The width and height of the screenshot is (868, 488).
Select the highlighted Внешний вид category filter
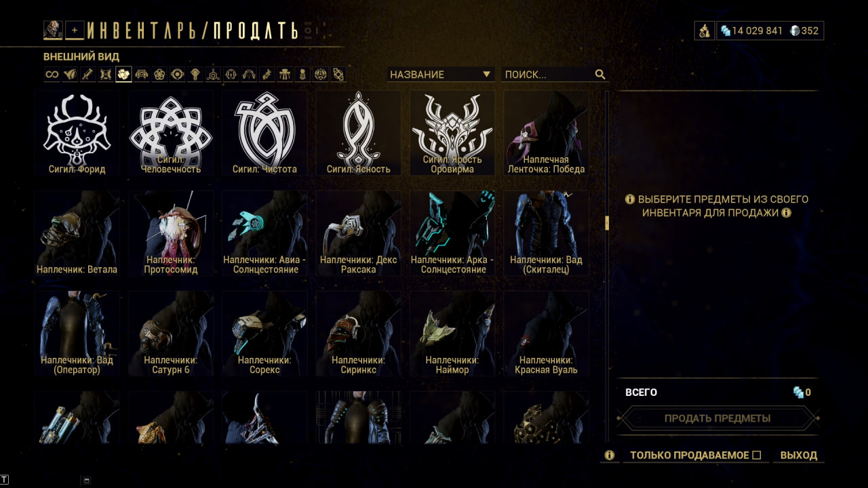tap(123, 75)
